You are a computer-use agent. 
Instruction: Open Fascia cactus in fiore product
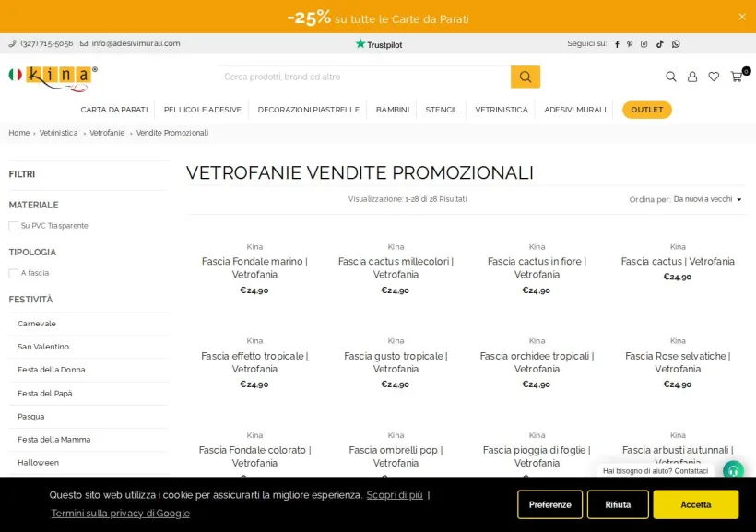(537, 267)
